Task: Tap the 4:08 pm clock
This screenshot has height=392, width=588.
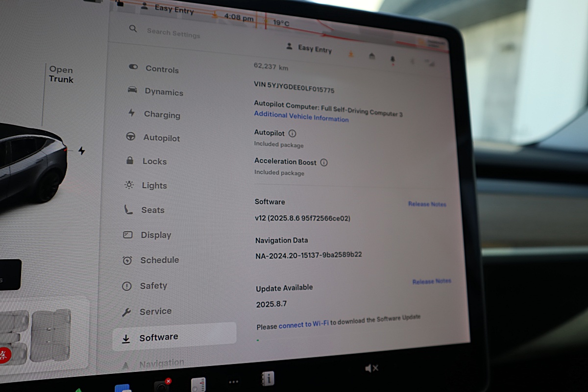Action: [x=239, y=18]
